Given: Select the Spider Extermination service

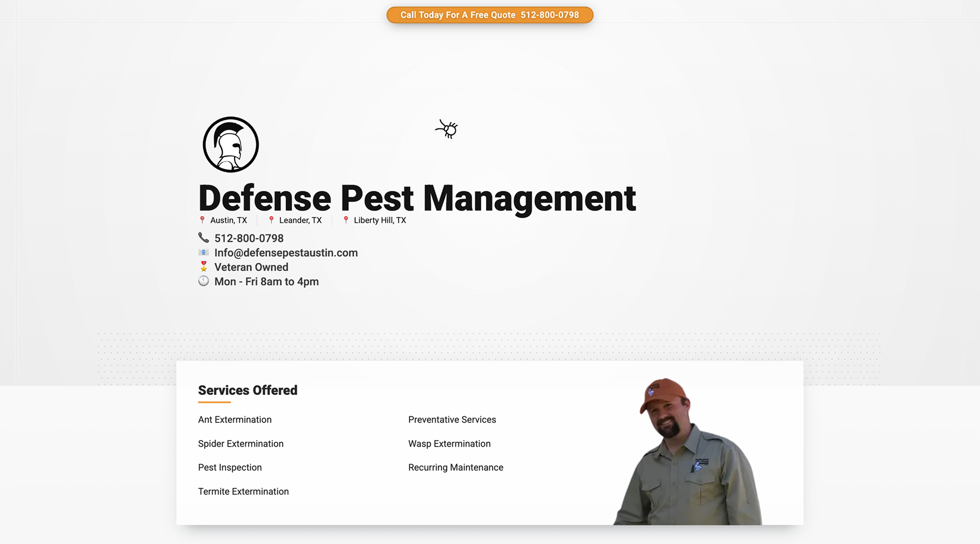Looking at the screenshot, I should (241, 443).
